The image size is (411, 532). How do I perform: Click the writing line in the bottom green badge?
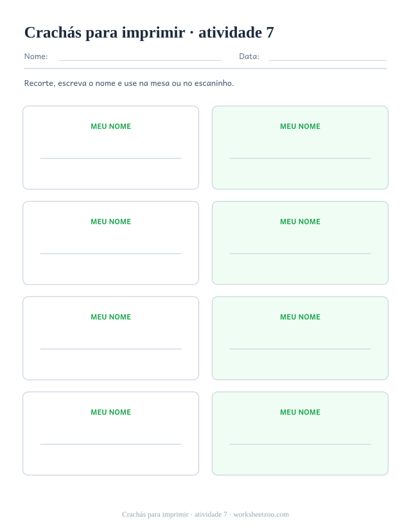300,444
